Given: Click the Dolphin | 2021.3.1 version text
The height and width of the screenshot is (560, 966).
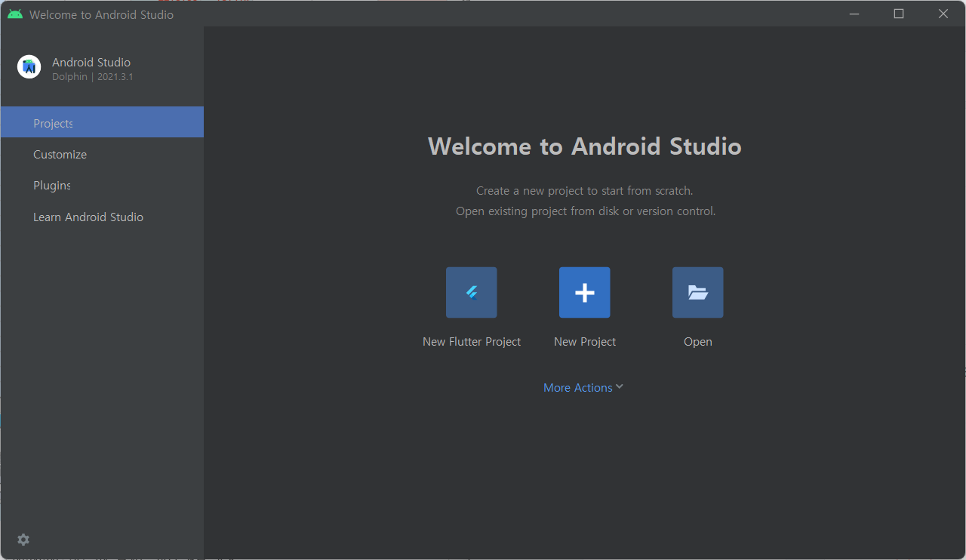Looking at the screenshot, I should coord(92,77).
